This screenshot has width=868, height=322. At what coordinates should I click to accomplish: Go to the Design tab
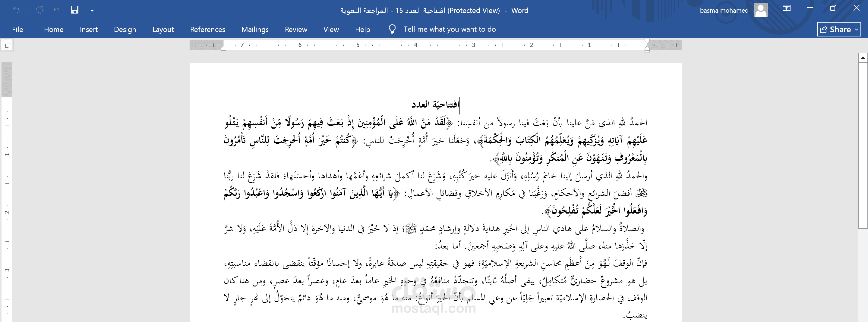(125, 29)
